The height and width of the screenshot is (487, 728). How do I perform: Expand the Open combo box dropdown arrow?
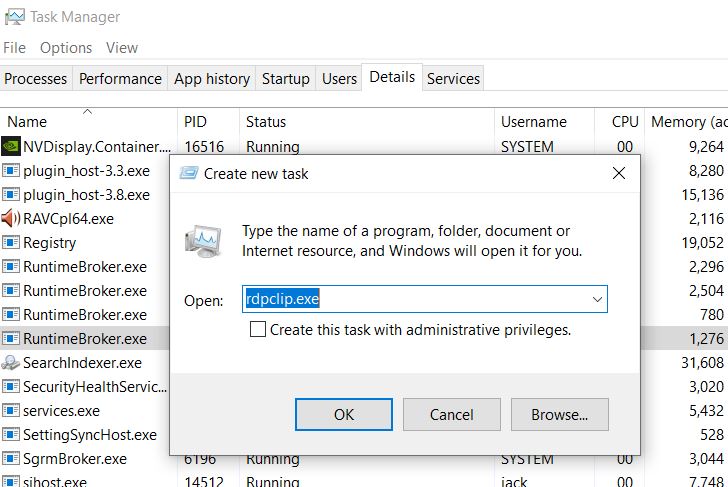pos(597,299)
